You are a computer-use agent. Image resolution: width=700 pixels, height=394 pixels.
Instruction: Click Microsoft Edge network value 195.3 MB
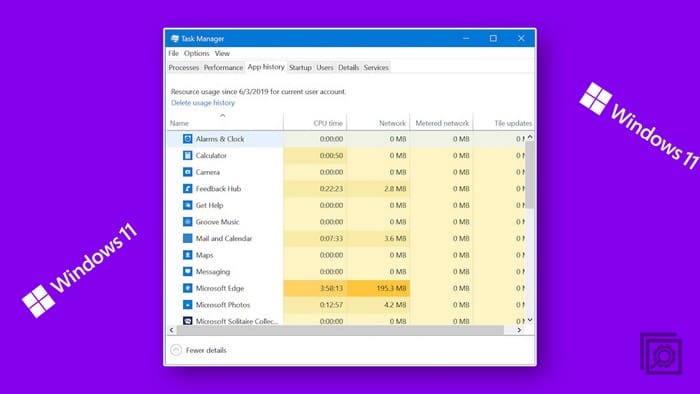click(x=391, y=288)
